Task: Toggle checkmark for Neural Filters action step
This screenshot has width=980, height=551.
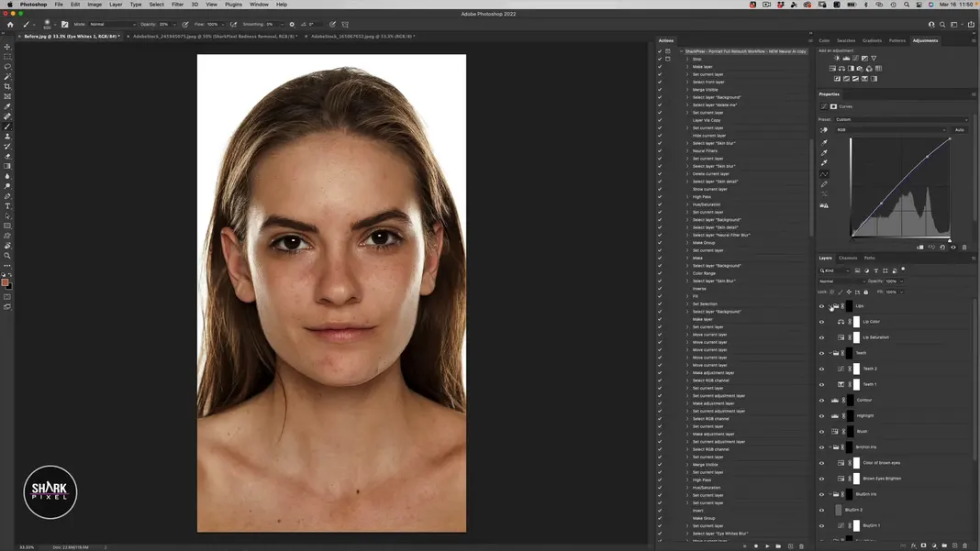Action: [660, 150]
